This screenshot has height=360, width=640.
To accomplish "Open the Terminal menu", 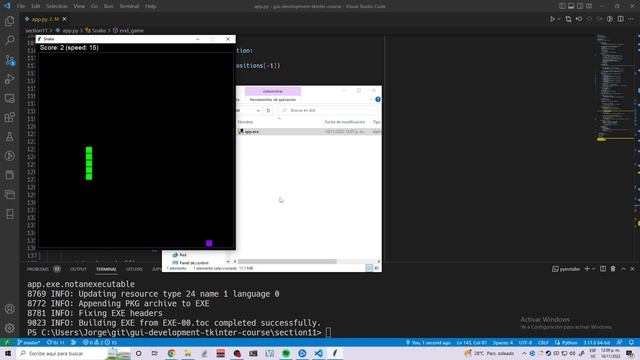I will (129, 6).
